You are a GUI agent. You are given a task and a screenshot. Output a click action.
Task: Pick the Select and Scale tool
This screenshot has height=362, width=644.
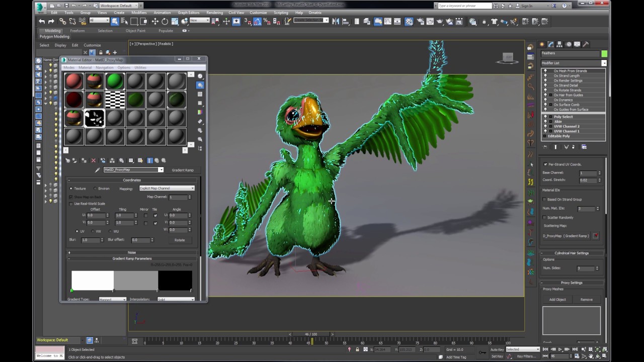(x=175, y=21)
